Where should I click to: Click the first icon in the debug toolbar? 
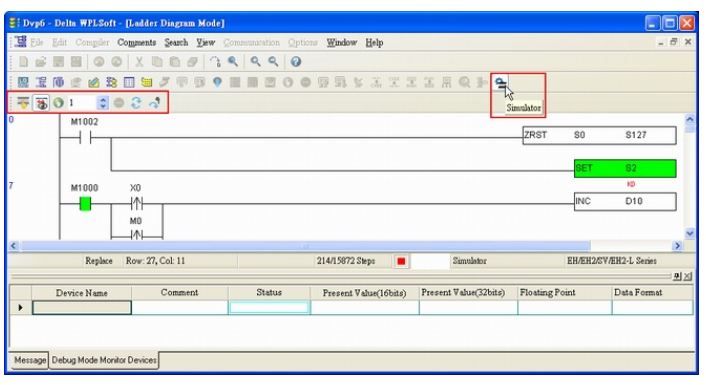tap(23, 103)
